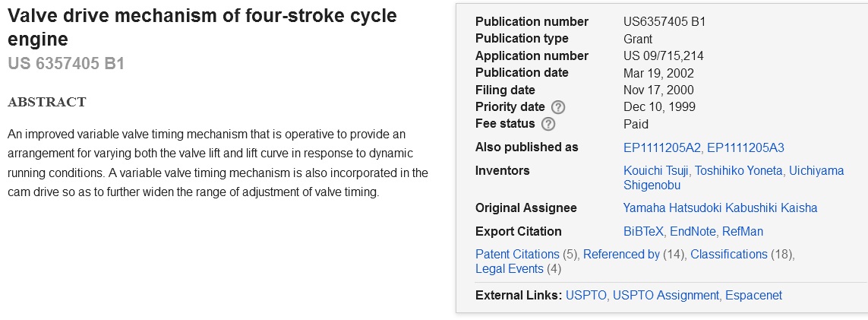868x320 pixels.
Task: Click the US 6357405 B1 subtitle text
Action: click(66, 64)
